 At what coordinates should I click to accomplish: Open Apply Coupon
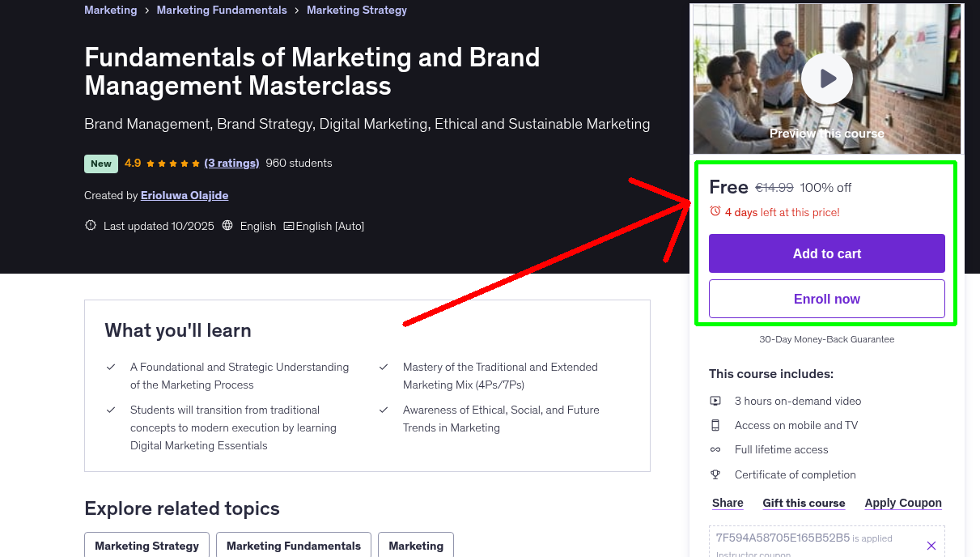point(902,503)
